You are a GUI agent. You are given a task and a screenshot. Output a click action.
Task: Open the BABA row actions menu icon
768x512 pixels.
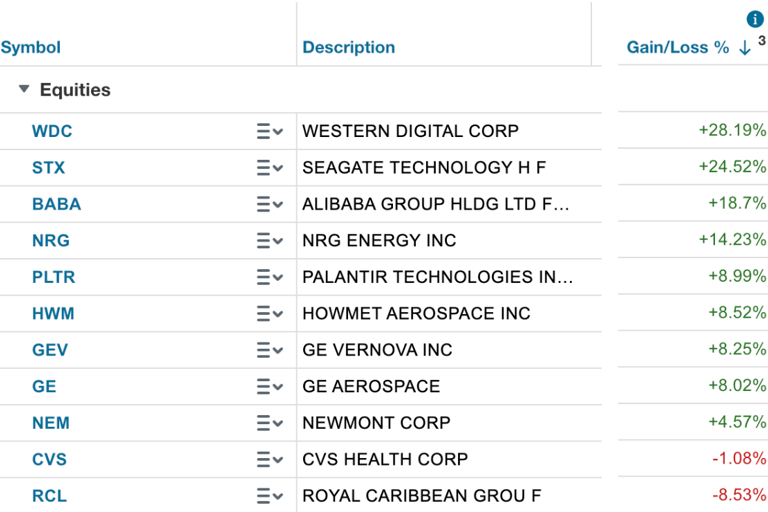(269, 204)
